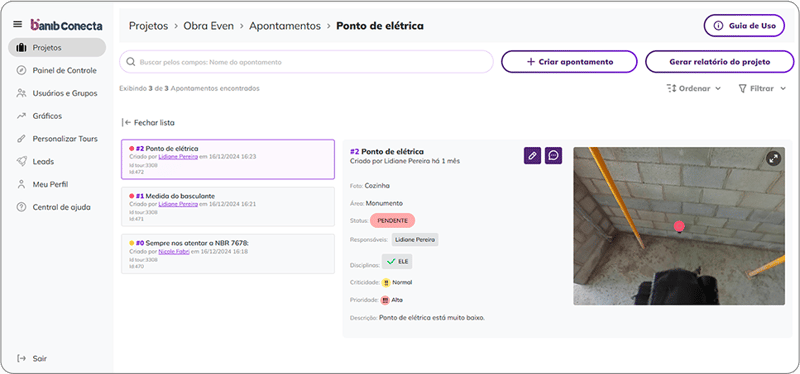The width and height of the screenshot is (800, 374).
Task: Click the Obra Even breadcrumb
Action: 209,26
